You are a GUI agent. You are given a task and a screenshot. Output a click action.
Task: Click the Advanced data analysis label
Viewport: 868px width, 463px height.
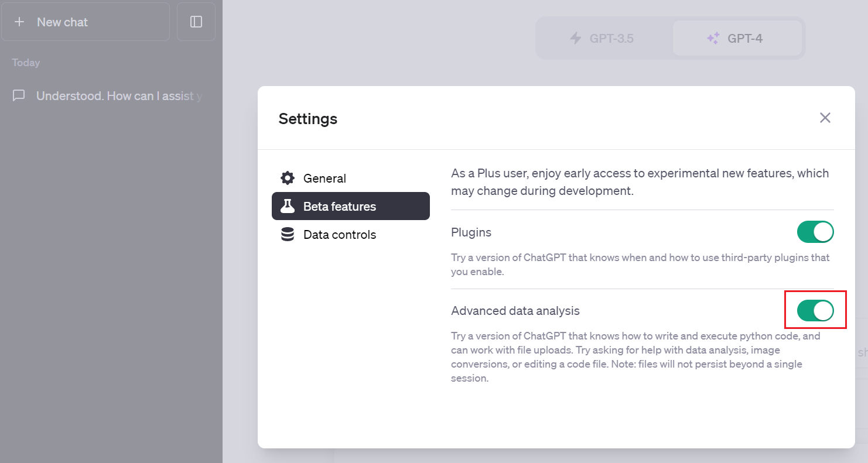515,311
